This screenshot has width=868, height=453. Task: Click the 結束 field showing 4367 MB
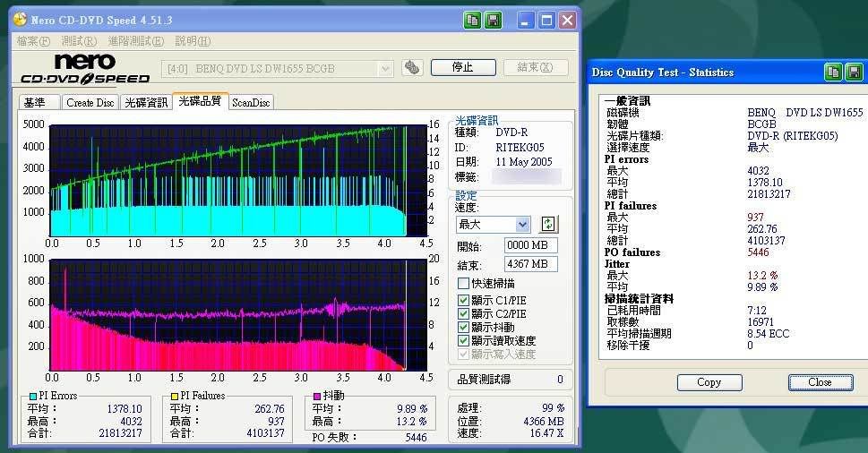point(531,264)
